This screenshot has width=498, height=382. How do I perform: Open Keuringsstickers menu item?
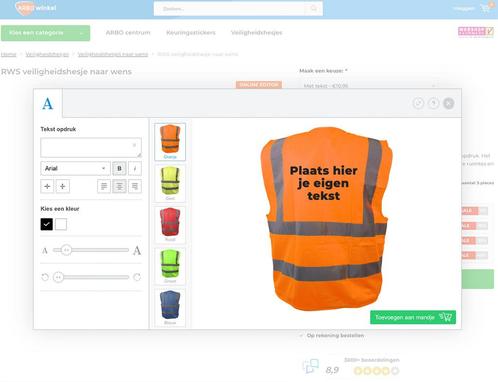(191, 33)
